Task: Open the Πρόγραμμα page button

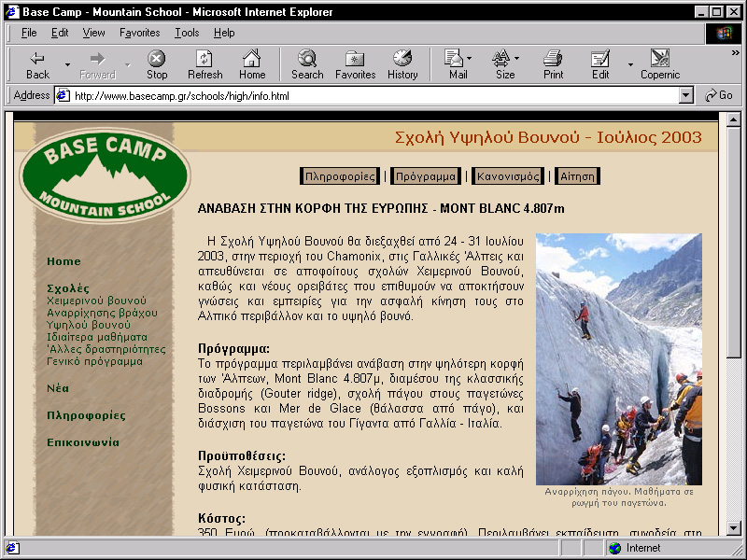Action: coord(426,176)
